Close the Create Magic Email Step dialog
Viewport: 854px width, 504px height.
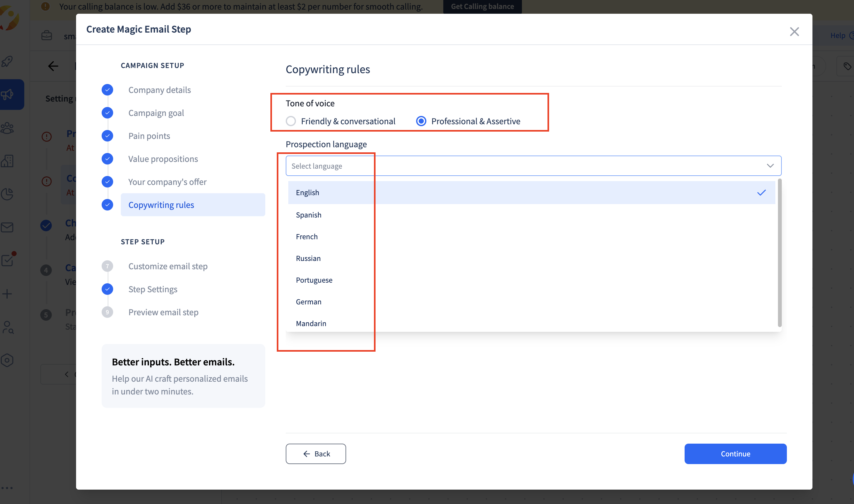[794, 32]
